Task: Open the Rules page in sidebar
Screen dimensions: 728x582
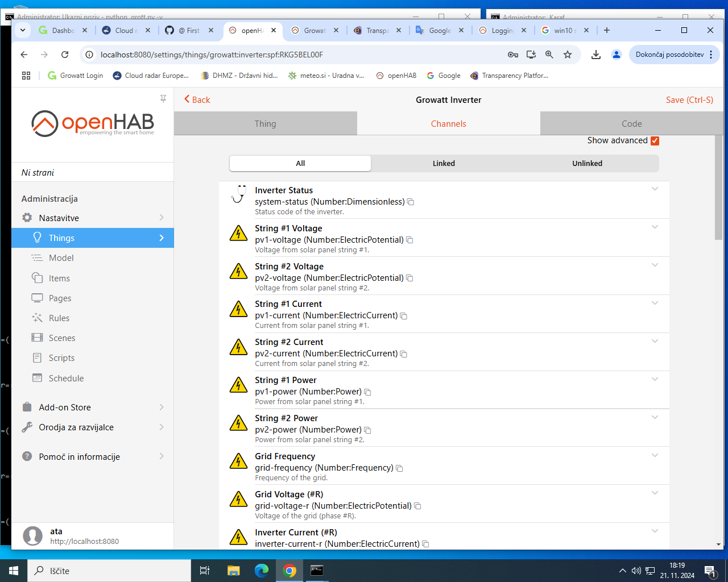Action: click(x=59, y=318)
